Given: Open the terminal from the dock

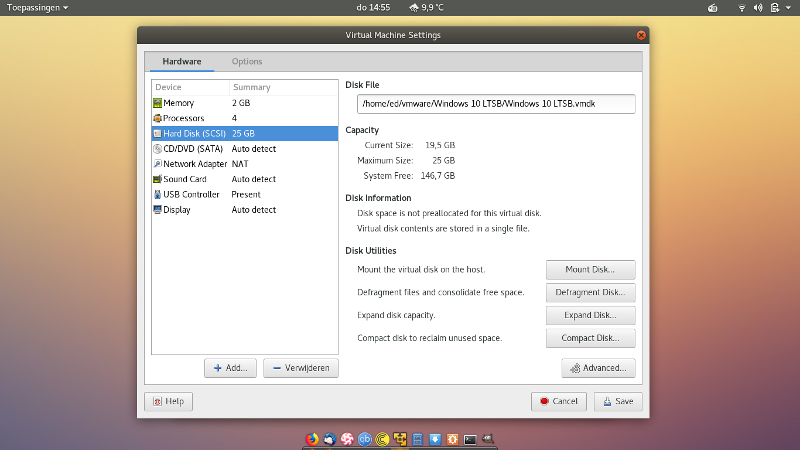Looking at the screenshot, I should [470, 439].
